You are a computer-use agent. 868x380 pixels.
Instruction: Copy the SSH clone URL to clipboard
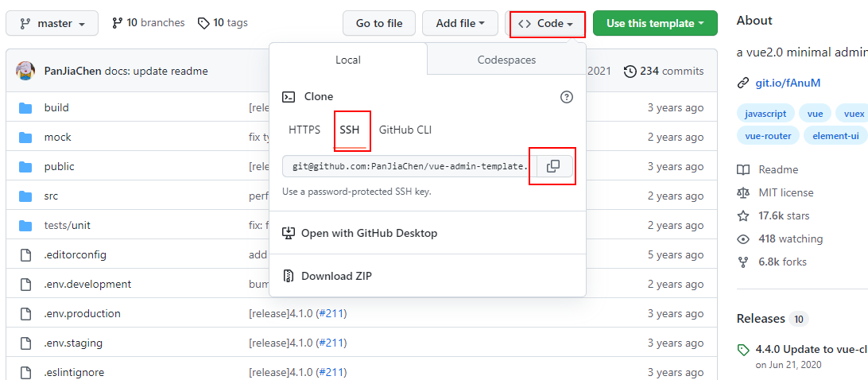pos(553,166)
